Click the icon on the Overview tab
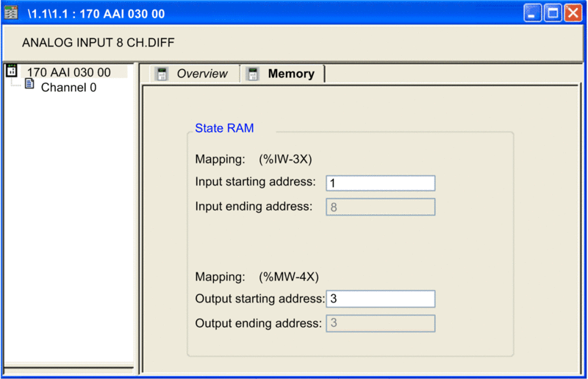The image size is (588, 379). (x=162, y=74)
